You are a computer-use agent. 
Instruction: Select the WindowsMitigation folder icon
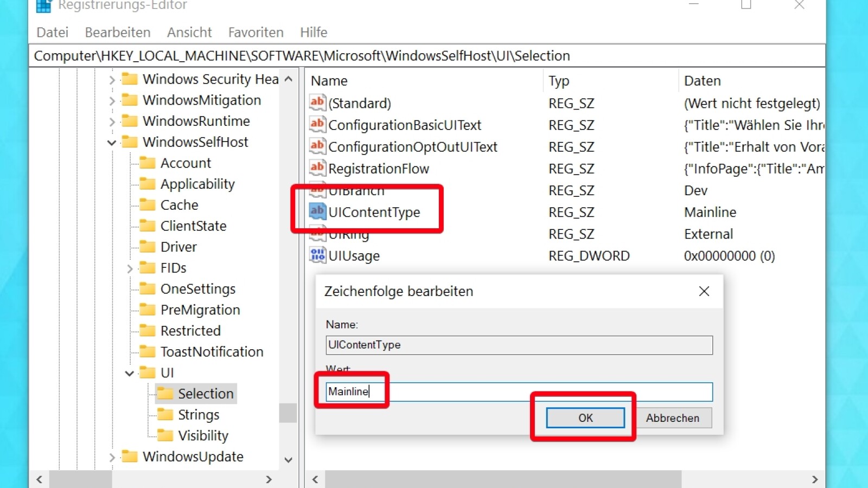[130, 100]
